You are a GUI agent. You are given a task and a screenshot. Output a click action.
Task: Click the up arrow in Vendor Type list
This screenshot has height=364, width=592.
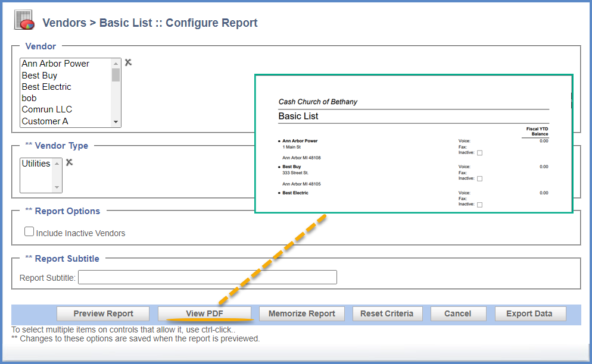(x=57, y=164)
